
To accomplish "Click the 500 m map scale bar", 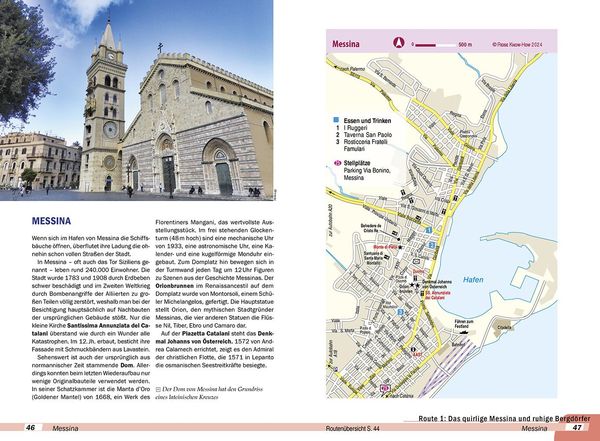I will pos(435,45).
